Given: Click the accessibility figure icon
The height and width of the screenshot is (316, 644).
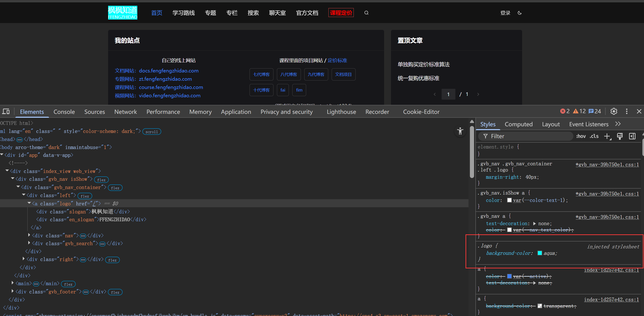Looking at the screenshot, I should pyautogui.click(x=460, y=131).
